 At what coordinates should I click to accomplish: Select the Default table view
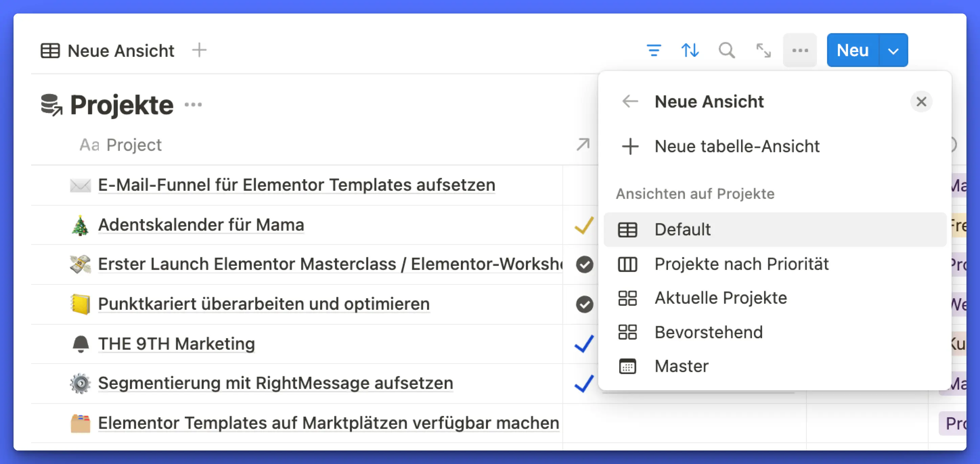683,230
